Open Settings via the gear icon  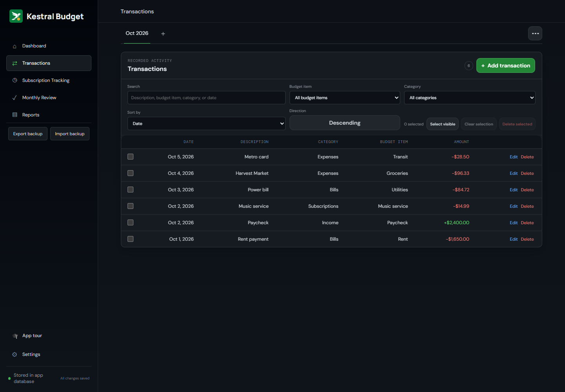pyautogui.click(x=15, y=354)
